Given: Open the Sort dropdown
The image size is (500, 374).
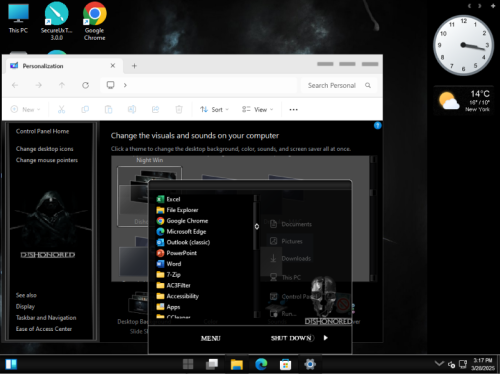Looking at the screenshot, I should (x=214, y=109).
